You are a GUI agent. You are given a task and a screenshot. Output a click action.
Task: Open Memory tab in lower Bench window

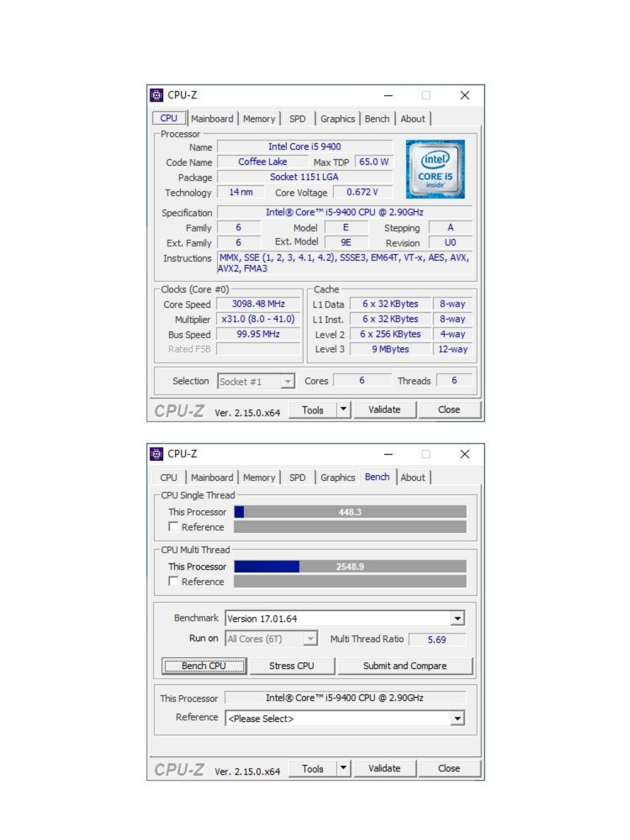point(259,478)
